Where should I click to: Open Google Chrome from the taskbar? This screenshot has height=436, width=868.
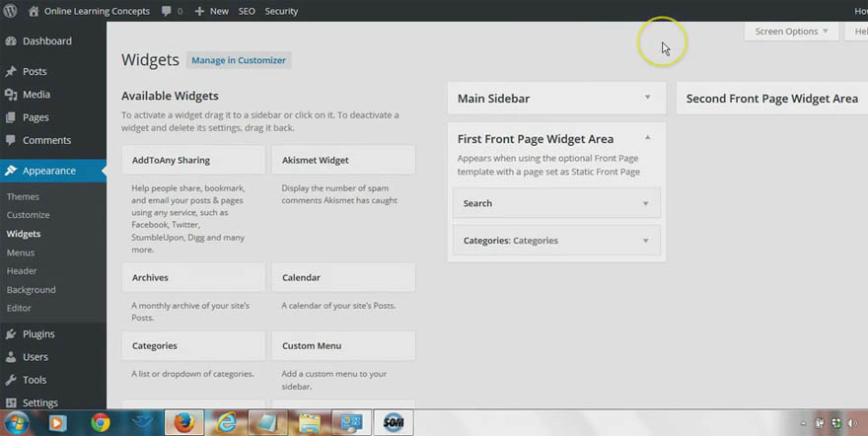[x=101, y=423]
